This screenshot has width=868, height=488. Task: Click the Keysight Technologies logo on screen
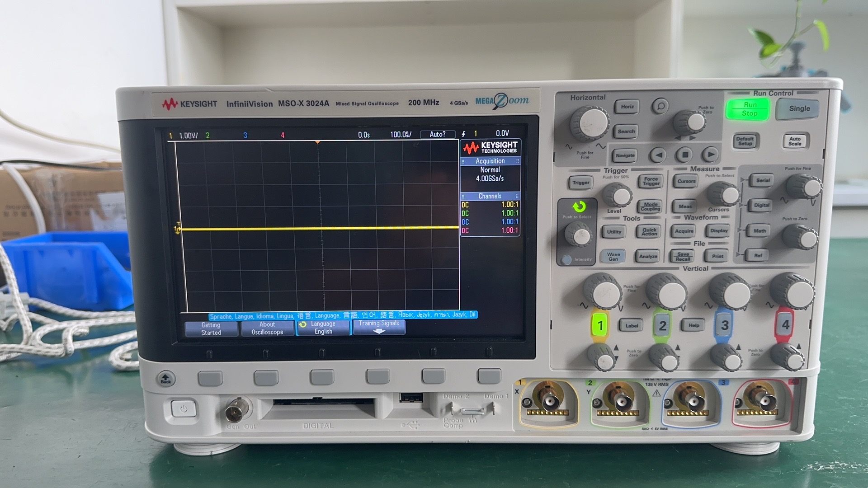coord(490,148)
